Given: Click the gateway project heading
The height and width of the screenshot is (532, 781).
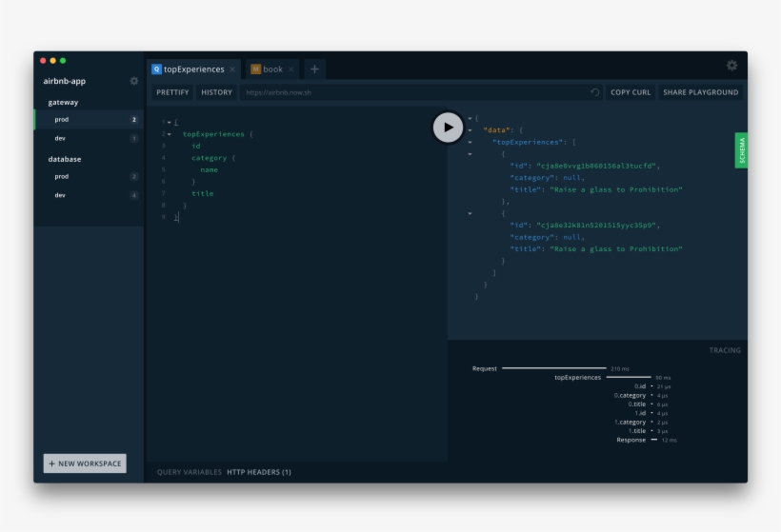Looking at the screenshot, I should pyautogui.click(x=63, y=102).
